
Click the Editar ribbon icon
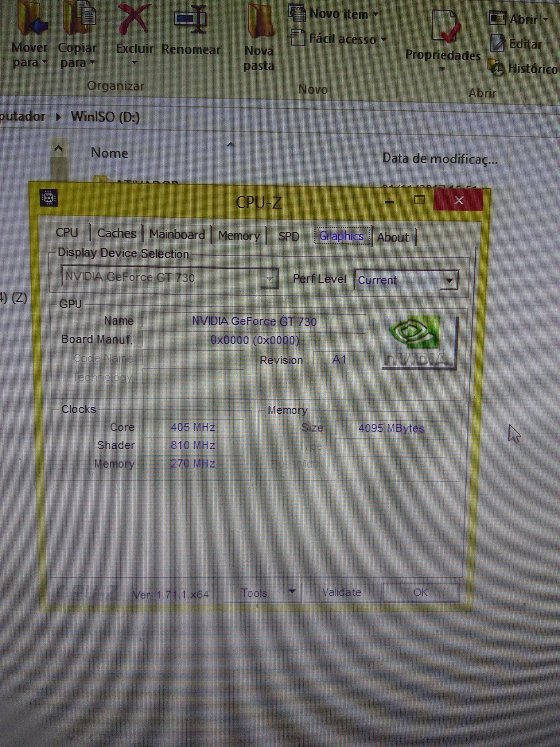coord(497,43)
